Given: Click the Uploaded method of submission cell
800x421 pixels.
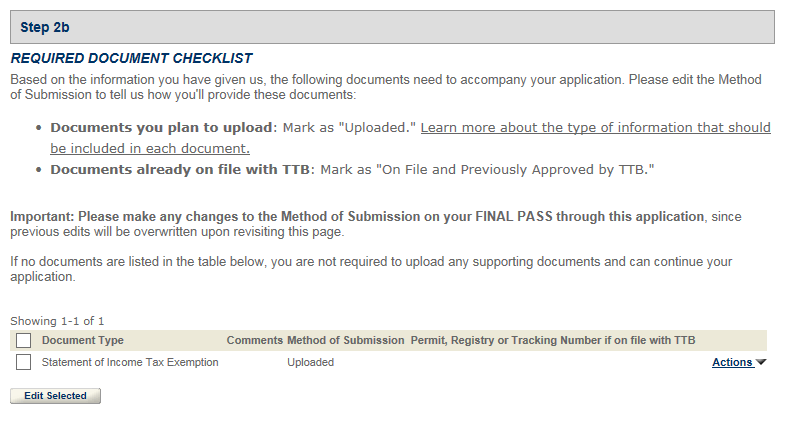Looking at the screenshot, I should pos(310,362).
